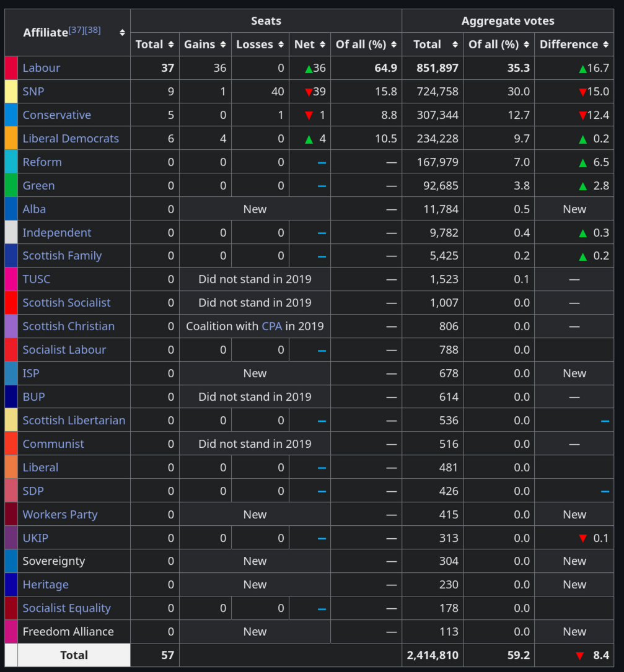Select overall votes total 2,414,810
This screenshot has height=672, width=624.
tap(433, 655)
